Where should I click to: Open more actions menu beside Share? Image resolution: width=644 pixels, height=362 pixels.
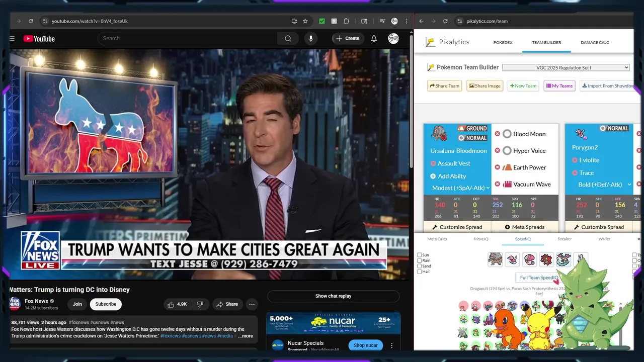[x=252, y=304]
